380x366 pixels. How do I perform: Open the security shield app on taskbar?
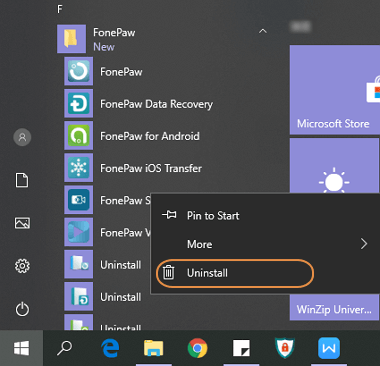pyautogui.click(x=285, y=348)
